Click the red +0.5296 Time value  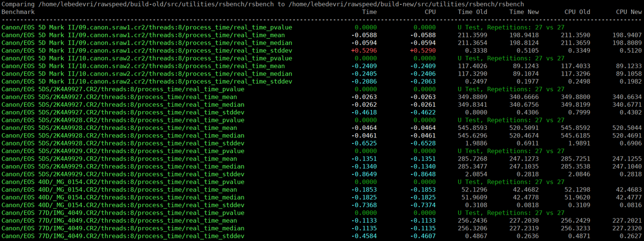pyautogui.click(x=363, y=50)
